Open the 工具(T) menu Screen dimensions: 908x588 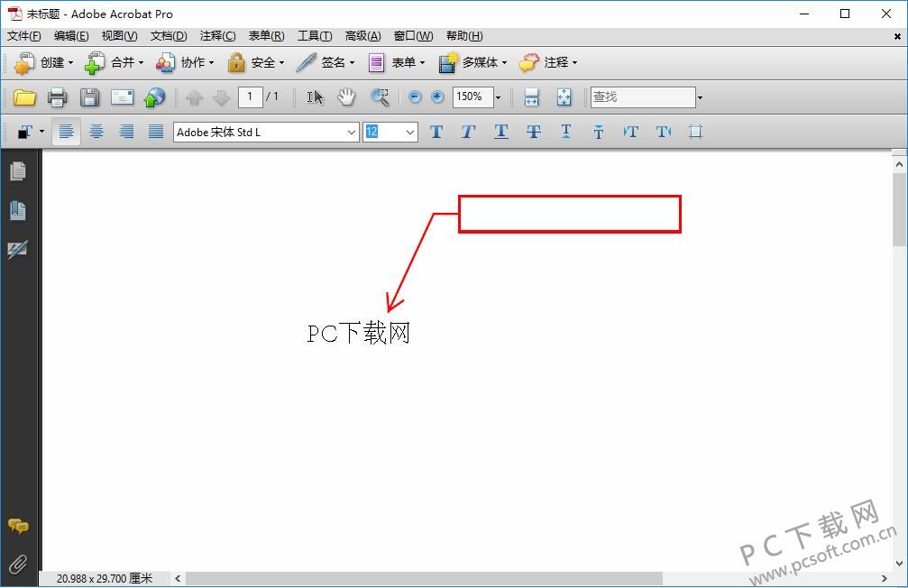pos(315,36)
